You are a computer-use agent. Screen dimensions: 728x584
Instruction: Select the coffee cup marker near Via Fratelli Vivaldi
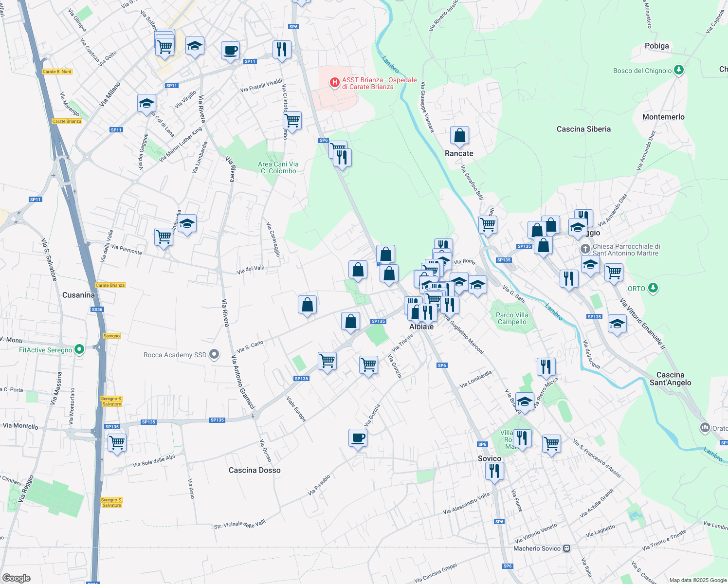pyautogui.click(x=230, y=51)
